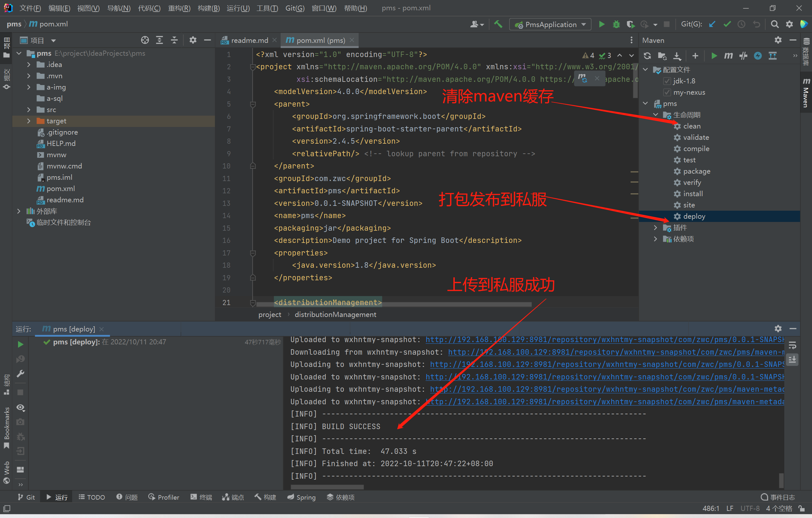Click the editor horizontal scrollbar
This screenshot has width=812, height=518.
[x=394, y=304]
